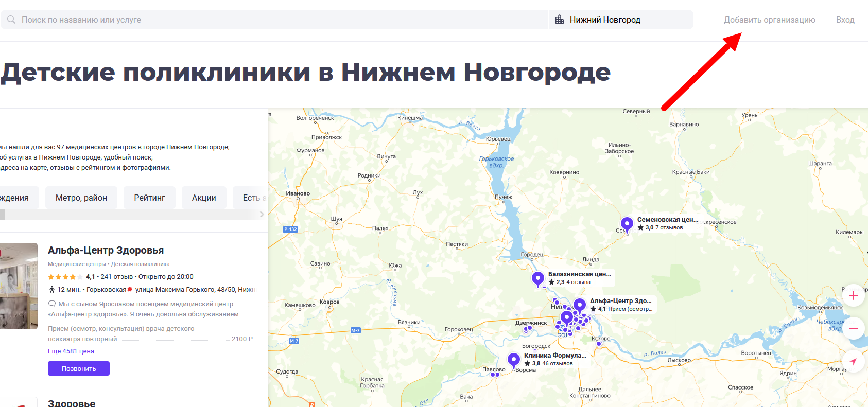This screenshot has width=868, height=407.
Task: Click the review speech-bubble icon
Action: (x=51, y=304)
